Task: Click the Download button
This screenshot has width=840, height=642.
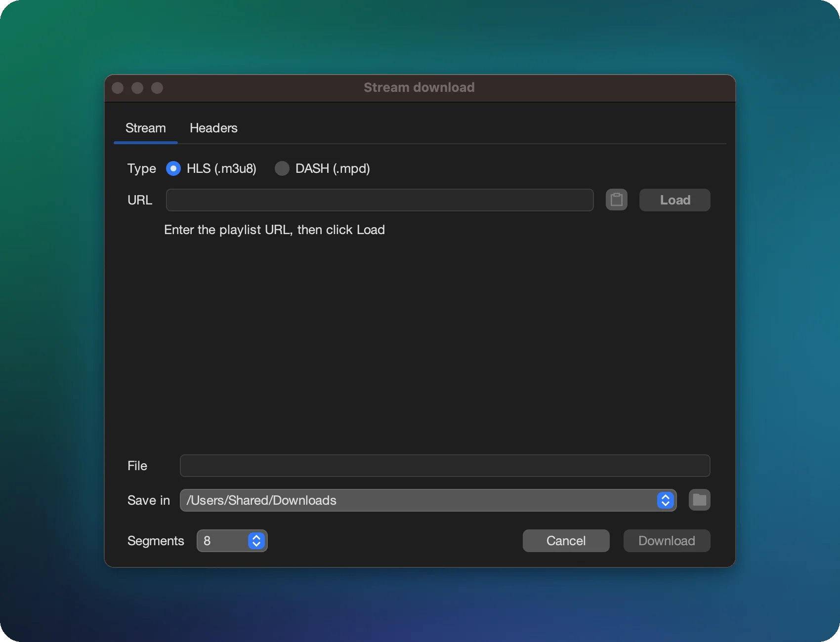Action: (667, 541)
